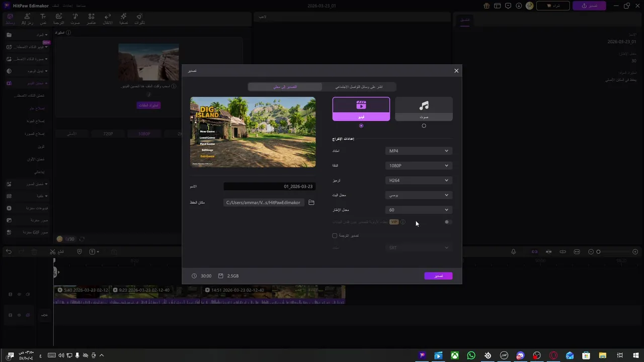The height and width of the screenshot is (362, 644).
Task: Click the zoom-out minus icon on the timeline
Action: pyautogui.click(x=591, y=251)
